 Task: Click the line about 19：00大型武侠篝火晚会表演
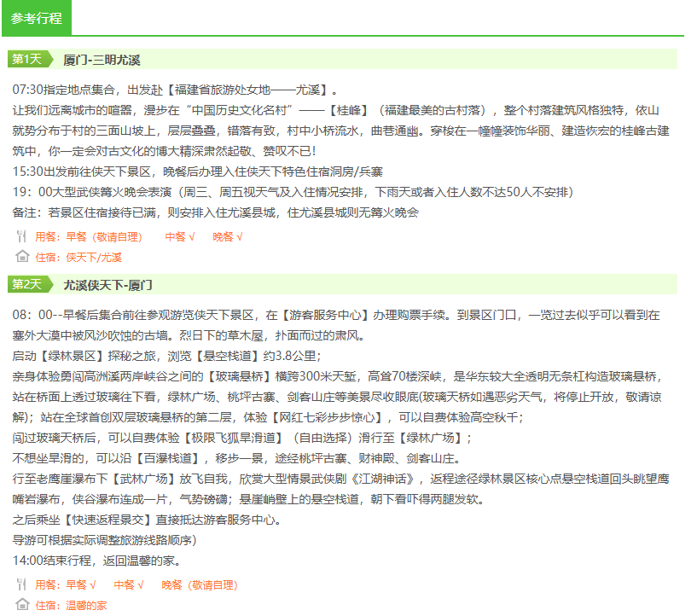(x=293, y=192)
